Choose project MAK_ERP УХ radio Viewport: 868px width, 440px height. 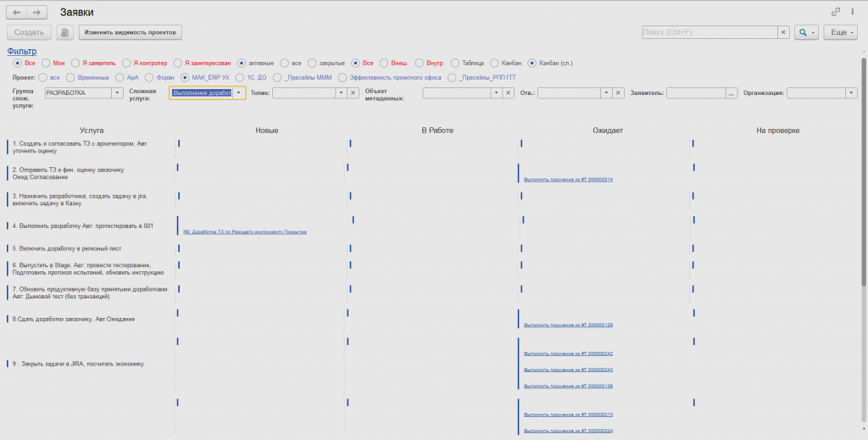tap(185, 77)
